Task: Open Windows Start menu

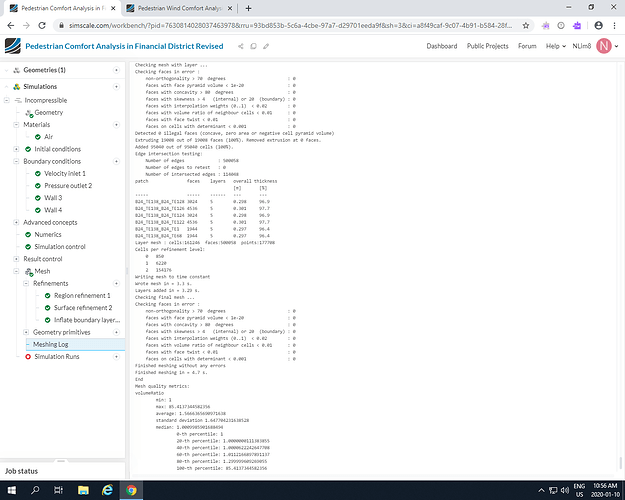Action: (12, 490)
